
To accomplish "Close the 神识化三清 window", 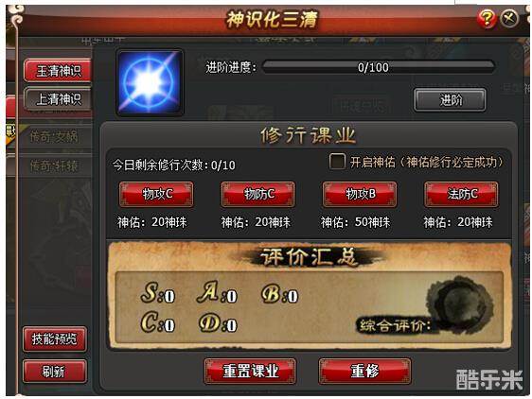I will 509,18.
